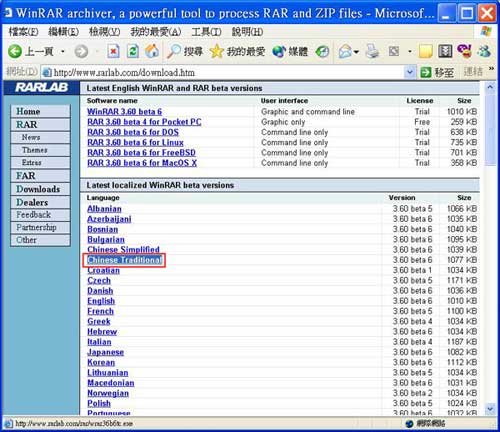Image resolution: width=500 pixels, height=432 pixels.
Task: Click the Extras sidebar button
Action: coord(40,163)
